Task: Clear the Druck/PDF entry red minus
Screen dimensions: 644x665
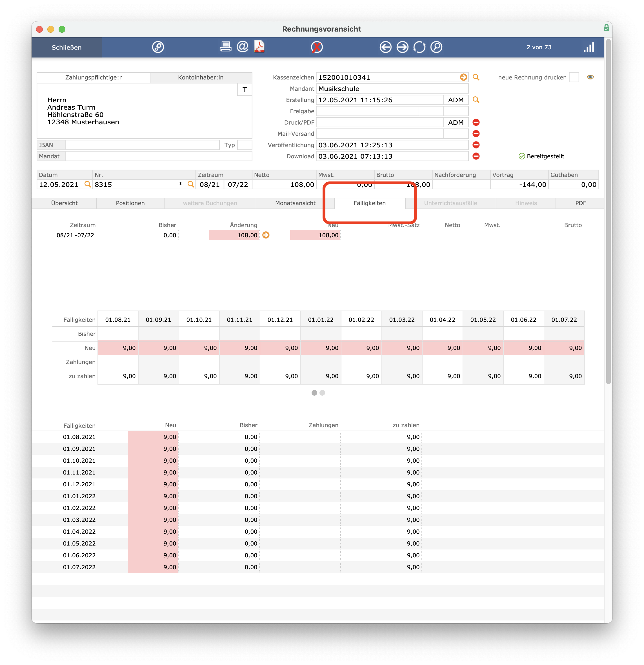Action: click(476, 123)
